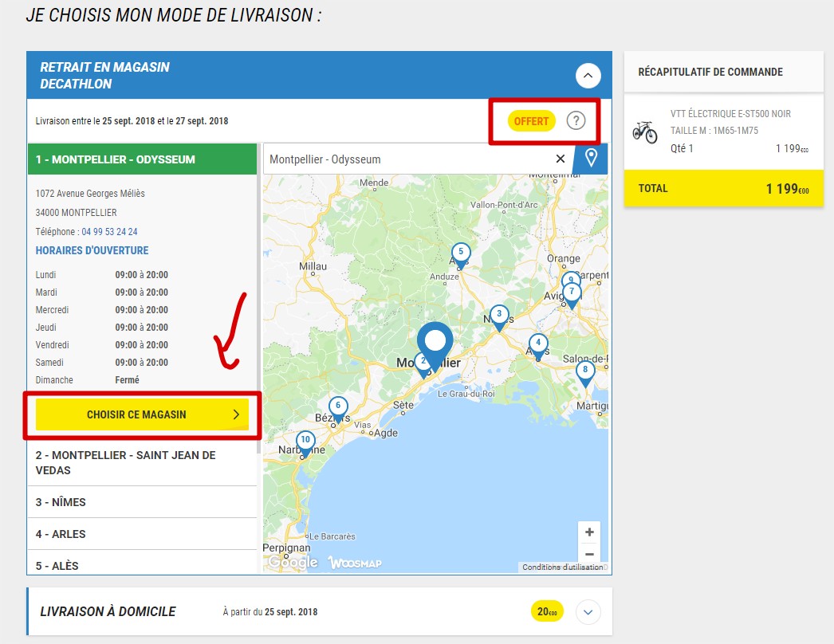
Task: Click map marker 3 near Nîmes
Action: 499,316
